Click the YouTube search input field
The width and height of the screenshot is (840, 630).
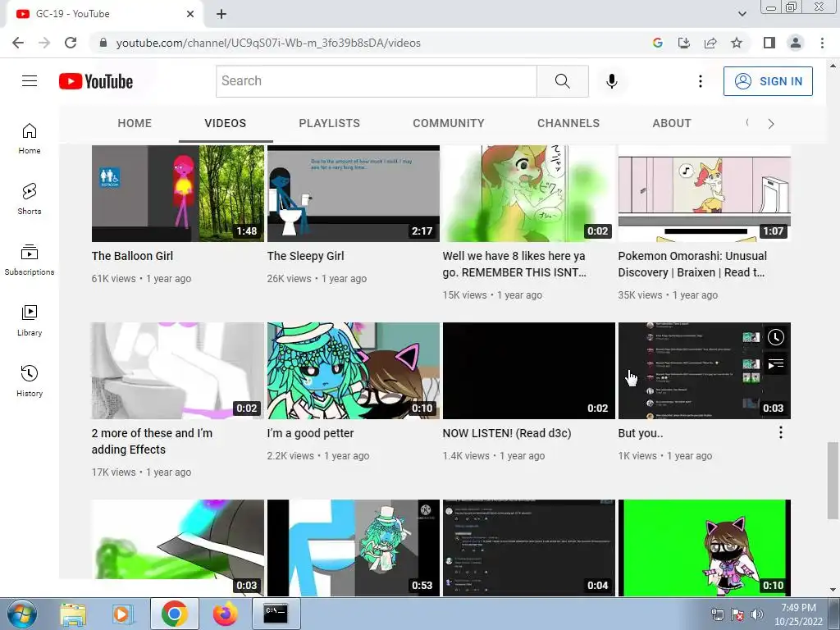click(376, 81)
